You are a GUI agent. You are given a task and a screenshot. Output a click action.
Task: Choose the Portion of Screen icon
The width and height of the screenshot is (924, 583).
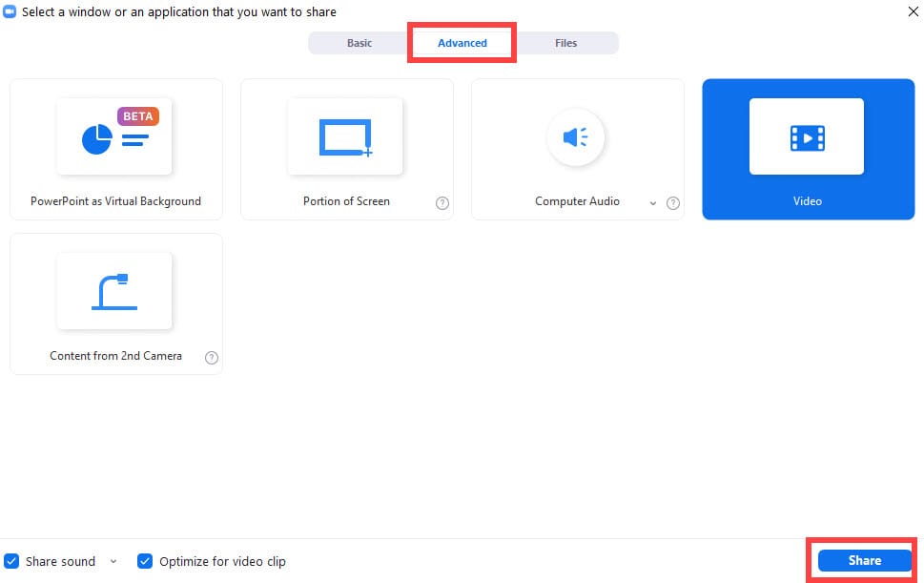[345, 138]
